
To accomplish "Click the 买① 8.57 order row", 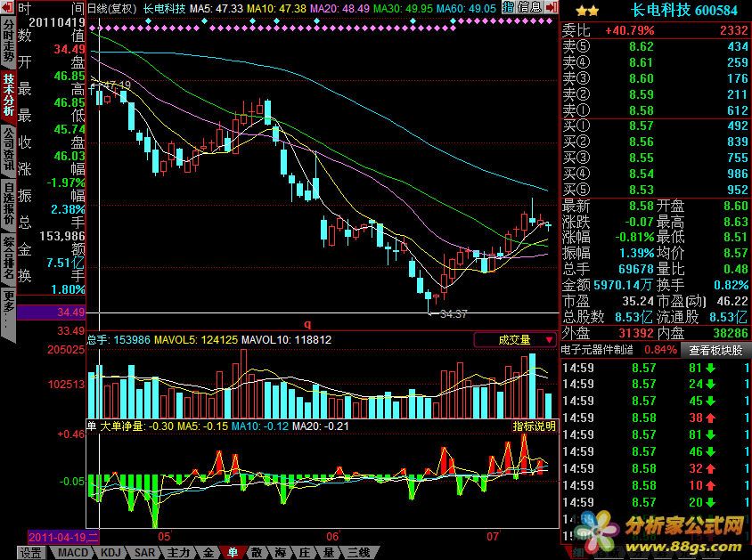I will pyautogui.click(x=655, y=126).
